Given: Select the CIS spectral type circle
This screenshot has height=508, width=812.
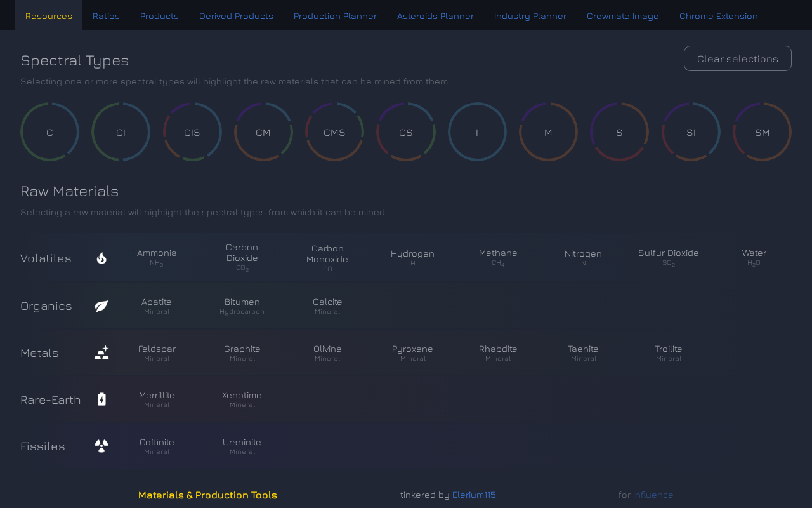Looking at the screenshot, I should click(192, 132).
